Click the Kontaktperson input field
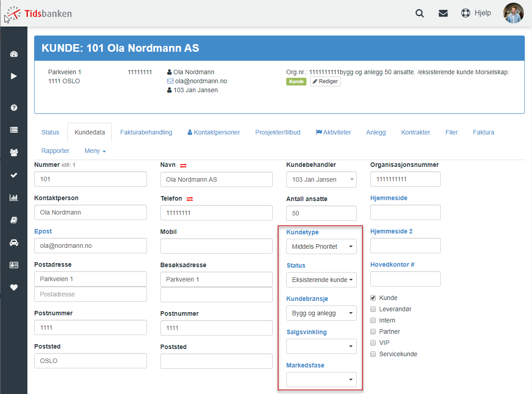The image size is (532, 394). 91,212
